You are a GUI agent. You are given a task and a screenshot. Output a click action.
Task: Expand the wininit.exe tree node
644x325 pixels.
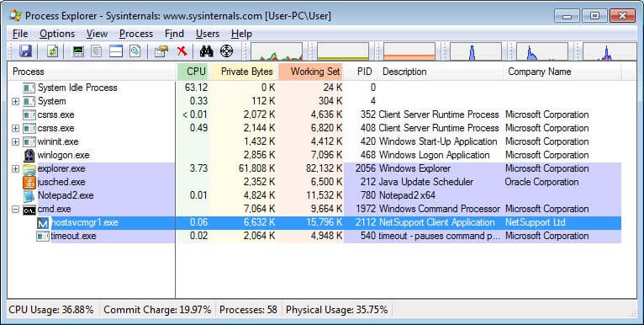pos(16,142)
